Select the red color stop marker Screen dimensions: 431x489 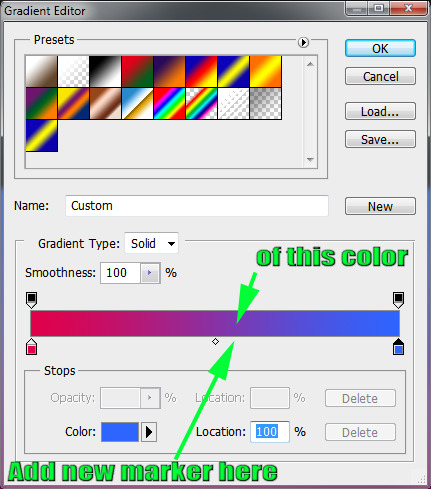[31, 347]
